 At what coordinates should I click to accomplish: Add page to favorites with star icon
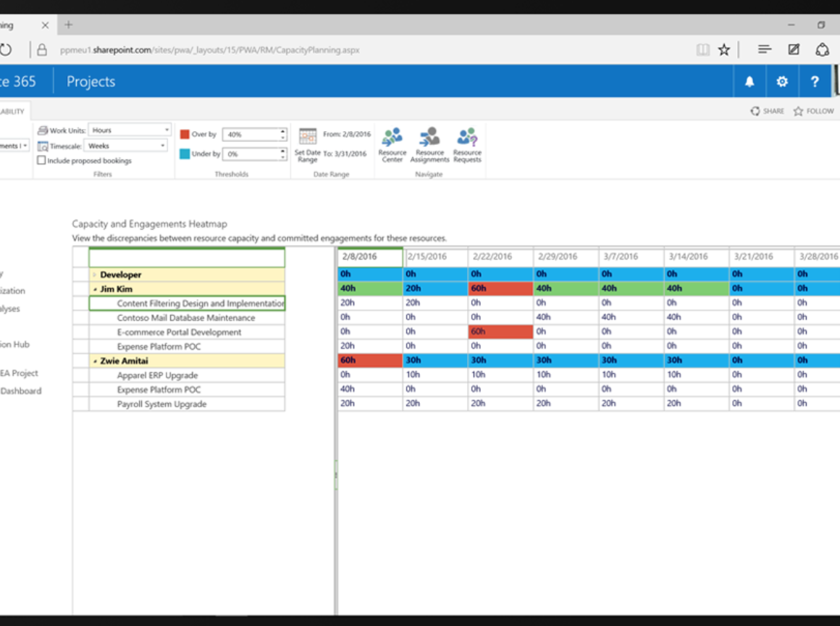click(724, 50)
